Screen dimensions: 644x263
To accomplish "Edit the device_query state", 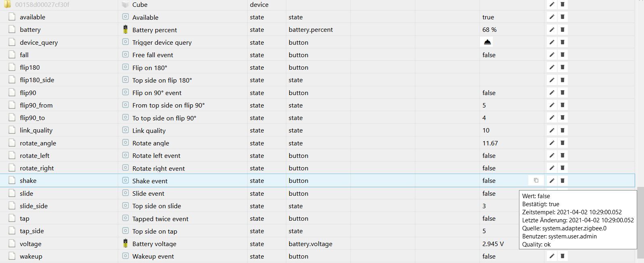I will point(552,42).
